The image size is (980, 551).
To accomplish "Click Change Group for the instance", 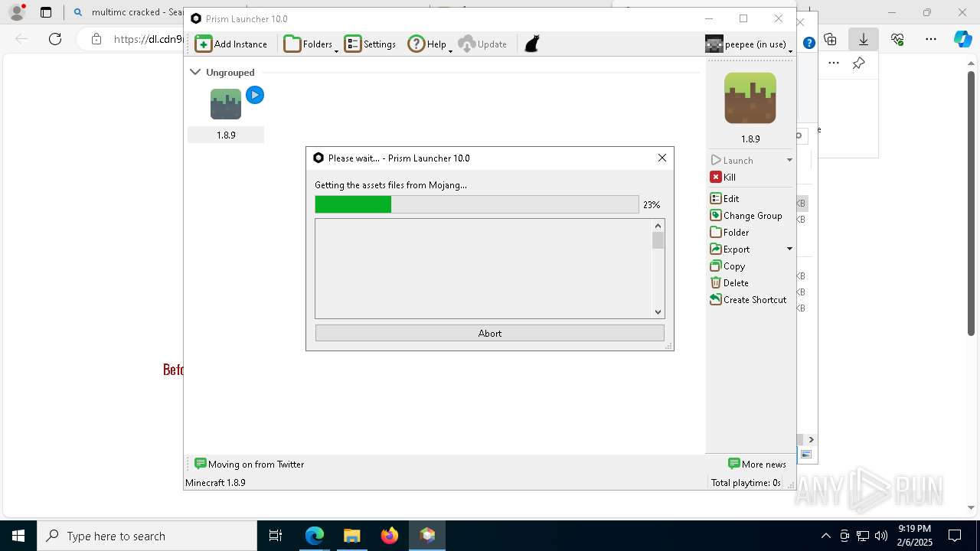I will (x=746, y=215).
